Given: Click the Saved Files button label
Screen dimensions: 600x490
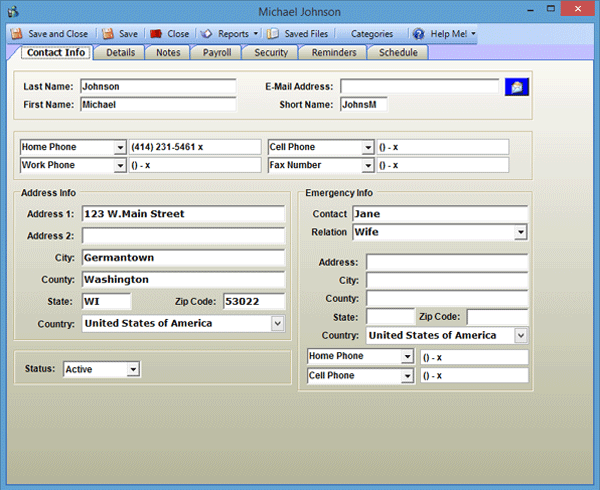Looking at the screenshot, I should 306,34.
